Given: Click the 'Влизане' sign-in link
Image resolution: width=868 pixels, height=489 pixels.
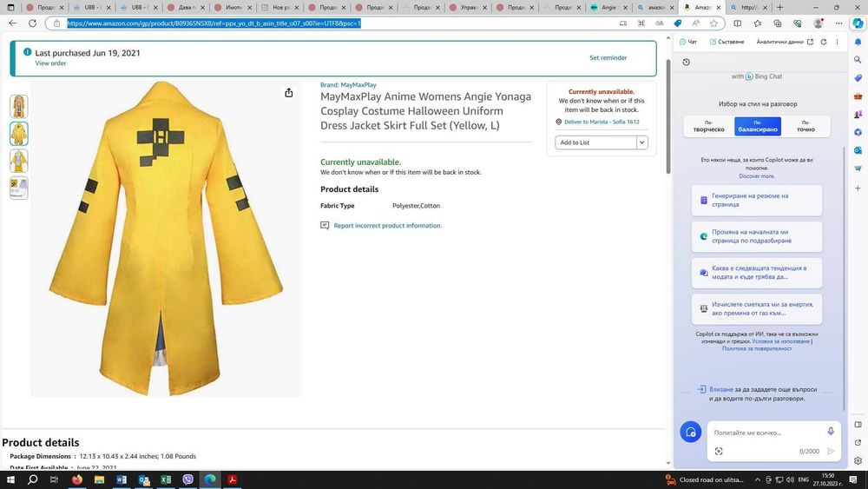Looking at the screenshot, I should coord(720,389).
